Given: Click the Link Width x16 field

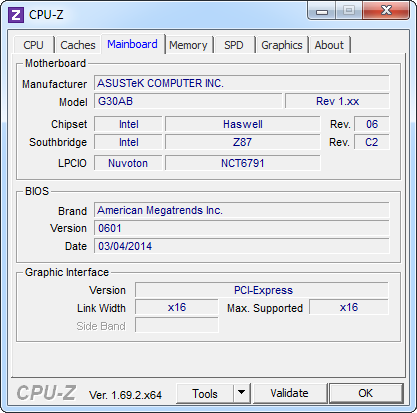Looking at the screenshot, I should 177,307.
